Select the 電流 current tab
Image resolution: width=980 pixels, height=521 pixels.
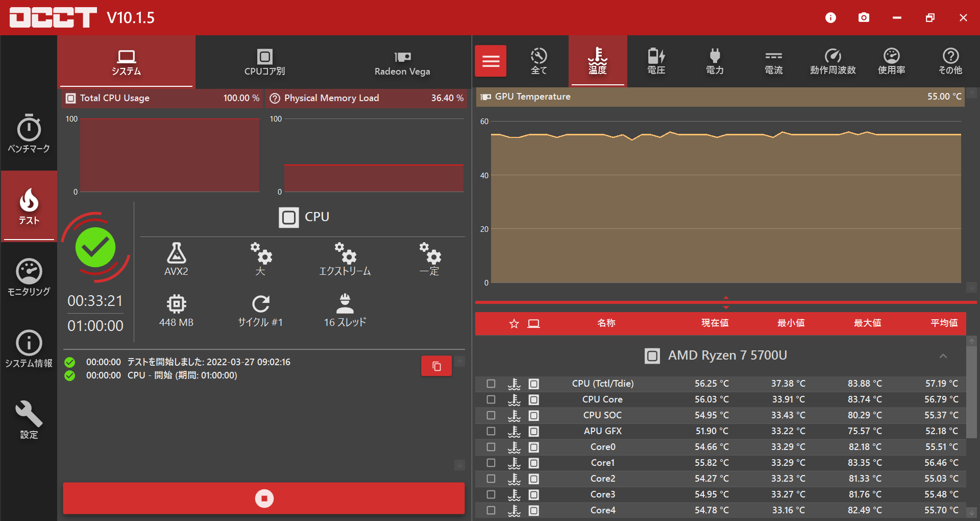[774, 61]
